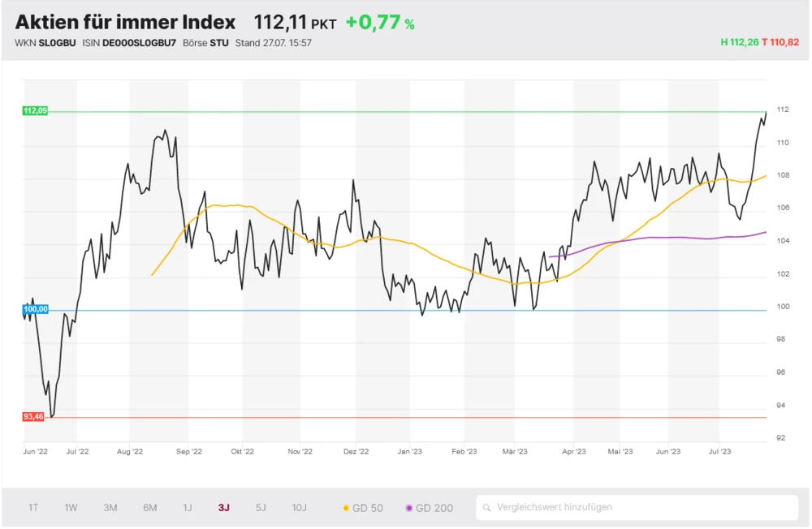812x529 pixels.
Task: Select the 1T time range
Action: click(33, 508)
